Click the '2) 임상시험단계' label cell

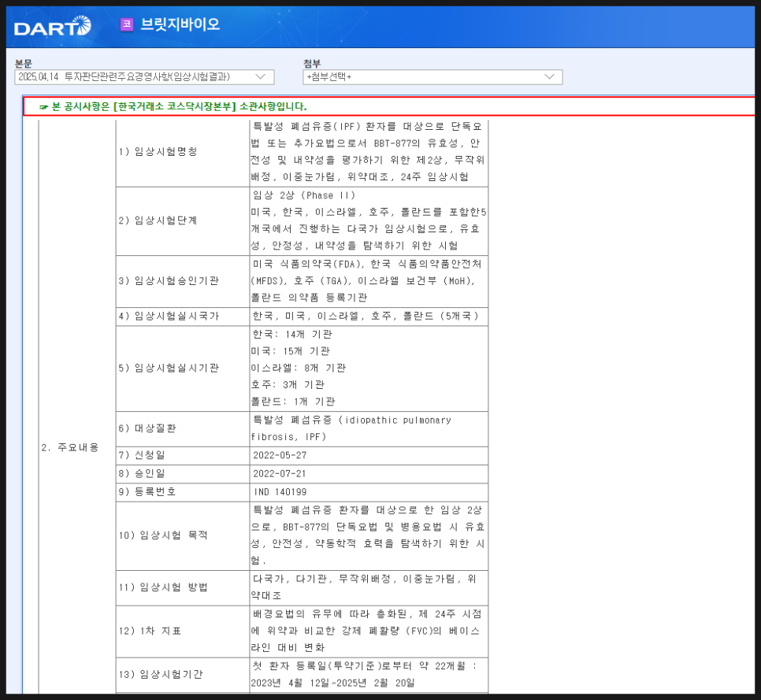pos(183,221)
